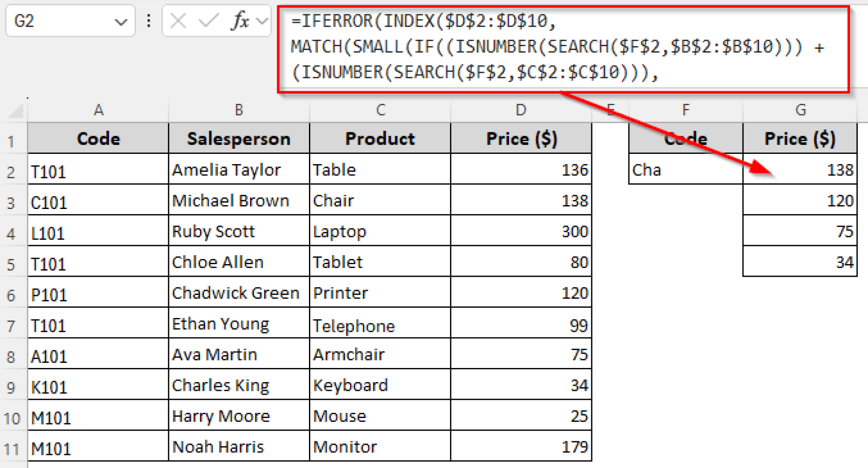The height and width of the screenshot is (468, 868).
Task: Select the Salesperson header cell
Action: [x=239, y=139]
